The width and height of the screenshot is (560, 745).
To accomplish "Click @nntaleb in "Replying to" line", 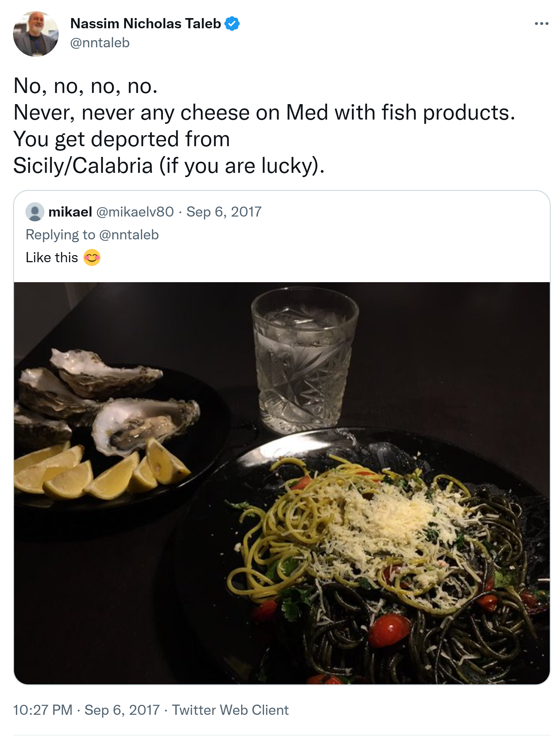I will (129, 235).
